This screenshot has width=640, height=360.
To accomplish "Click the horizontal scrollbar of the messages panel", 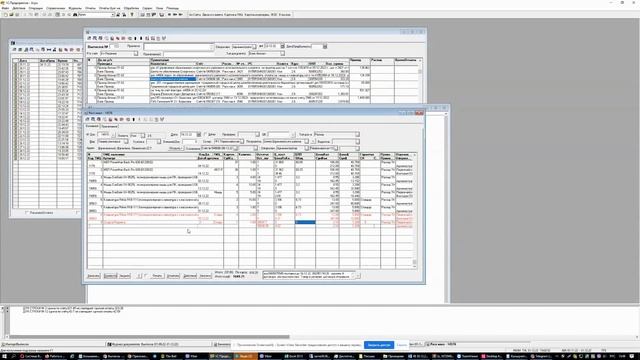I will [149, 337].
